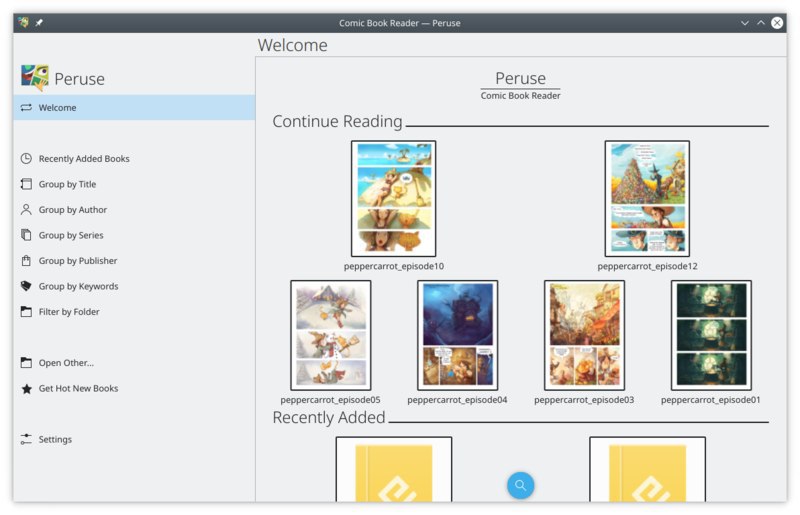Click the peppercarrot_episode04 label
This screenshot has height=515, width=800.
point(458,400)
